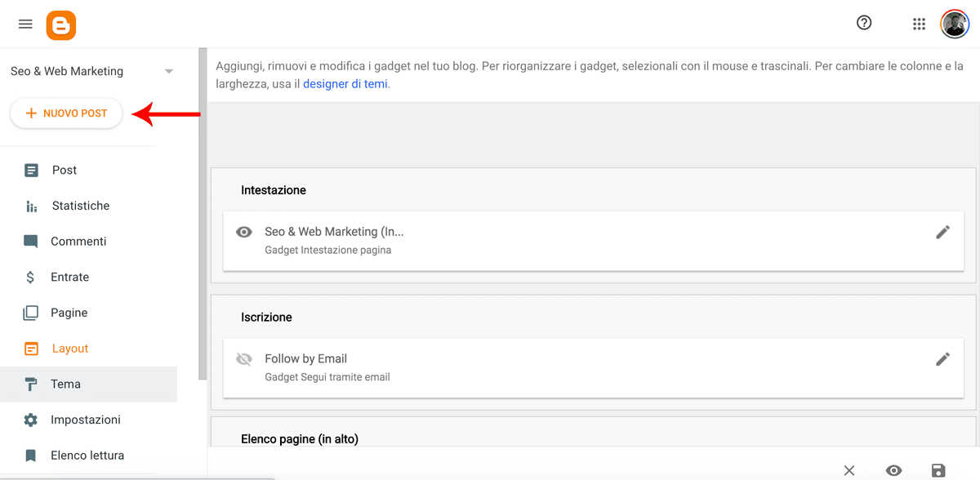Viewport: 980px width, 480px height.
Task: Expand the Seo & Web Marketing blog selector
Action: coord(169,71)
